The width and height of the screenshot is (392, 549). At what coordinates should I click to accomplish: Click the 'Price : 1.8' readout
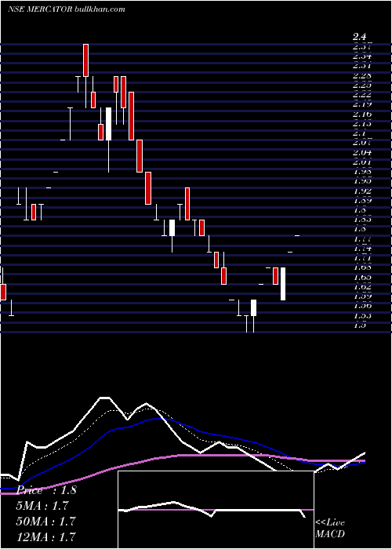46,490
